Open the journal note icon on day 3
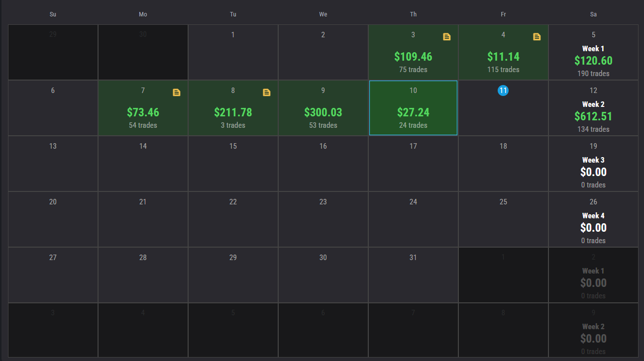This screenshot has height=361, width=644. [x=446, y=36]
